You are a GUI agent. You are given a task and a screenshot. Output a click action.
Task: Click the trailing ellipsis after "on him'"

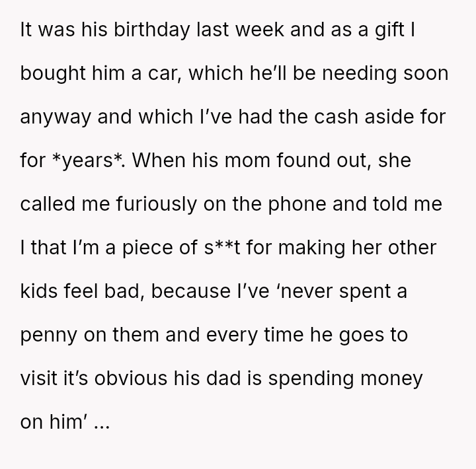[102, 423]
